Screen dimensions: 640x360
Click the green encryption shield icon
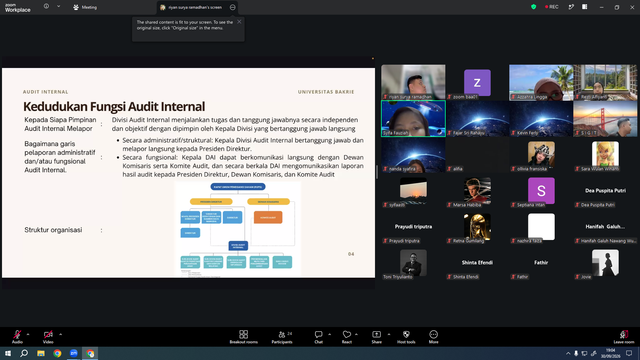tap(533, 7)
